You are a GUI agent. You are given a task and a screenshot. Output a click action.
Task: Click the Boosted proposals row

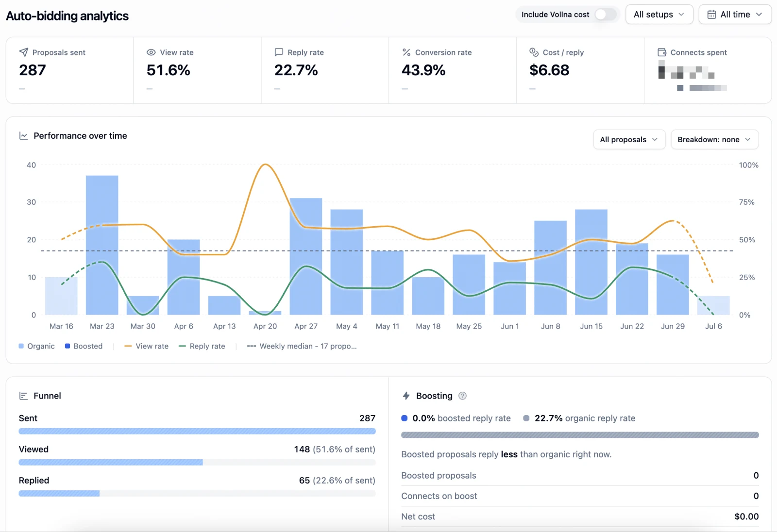[580, 476]
